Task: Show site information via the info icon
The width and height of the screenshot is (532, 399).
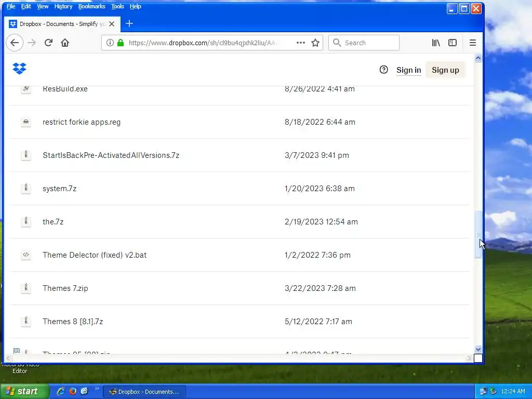Action: click(110, 43)
